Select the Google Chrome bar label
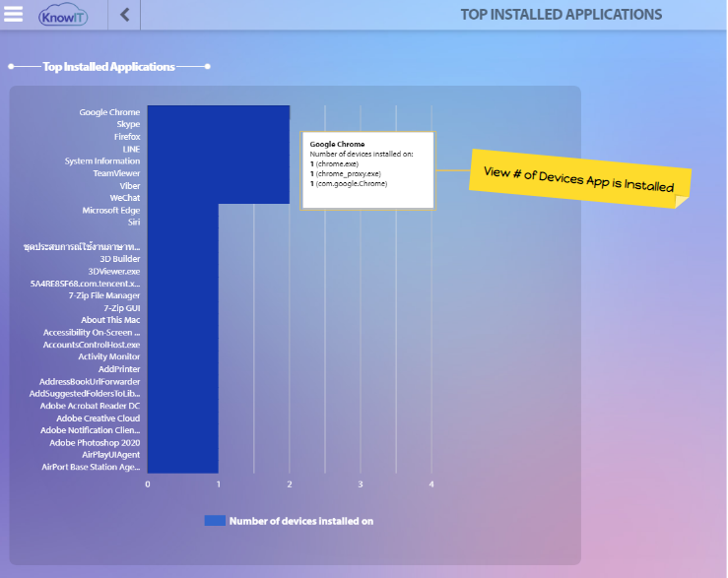This screenshot has height=578, width=728. click(x=109, y=112)
